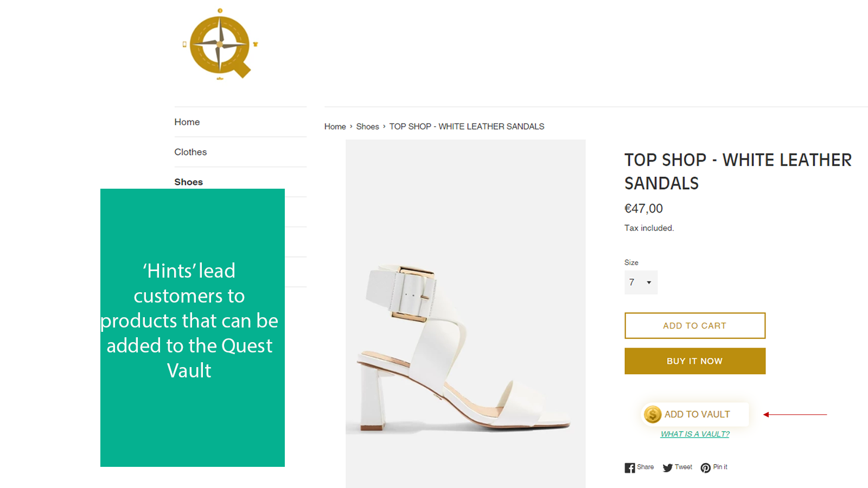Click the €47,00 price text
Viewport: 868px width, 488px height.
coord(643,209)
